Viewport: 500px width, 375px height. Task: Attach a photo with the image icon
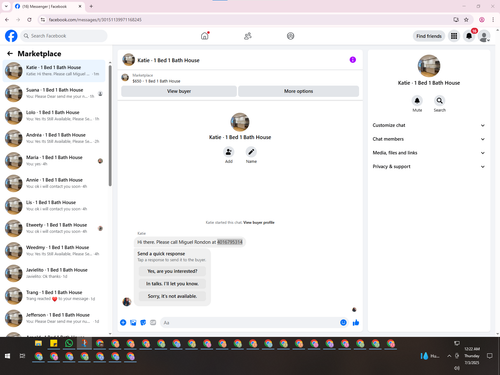coord(133,322)
